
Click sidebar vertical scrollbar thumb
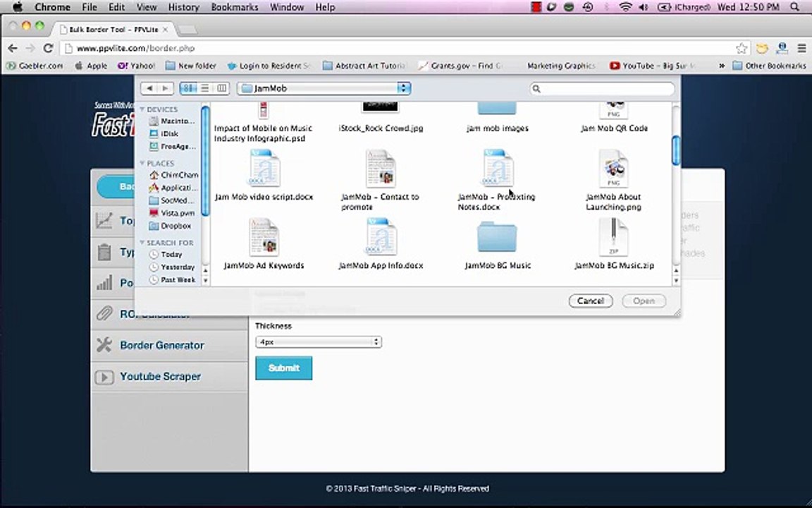pos(205,161)
